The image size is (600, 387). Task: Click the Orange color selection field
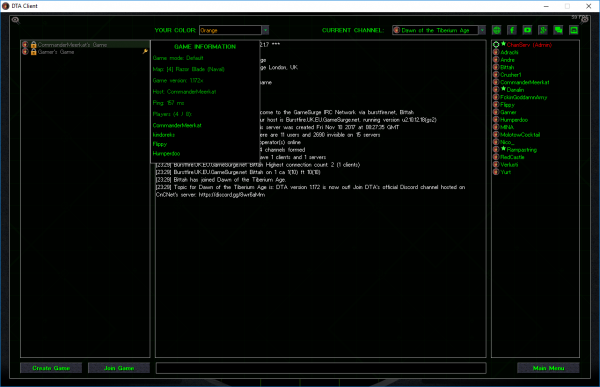(x=231, y=30)
